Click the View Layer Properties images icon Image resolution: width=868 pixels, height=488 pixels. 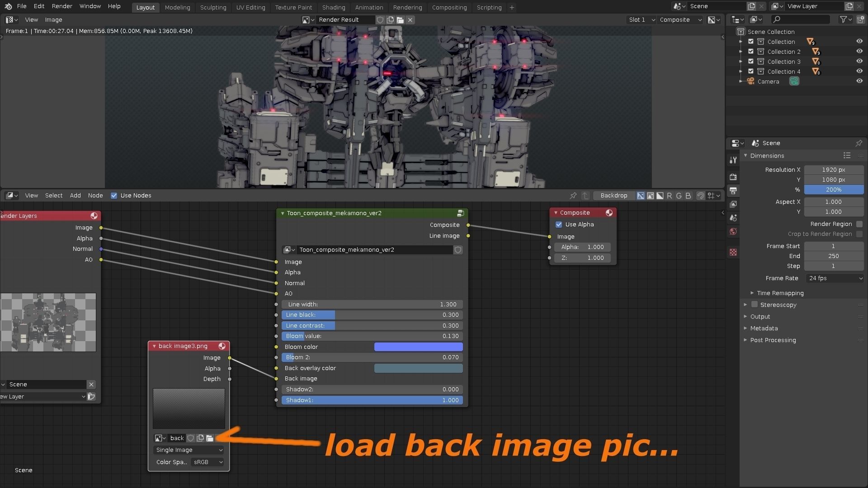click(733, 204)
